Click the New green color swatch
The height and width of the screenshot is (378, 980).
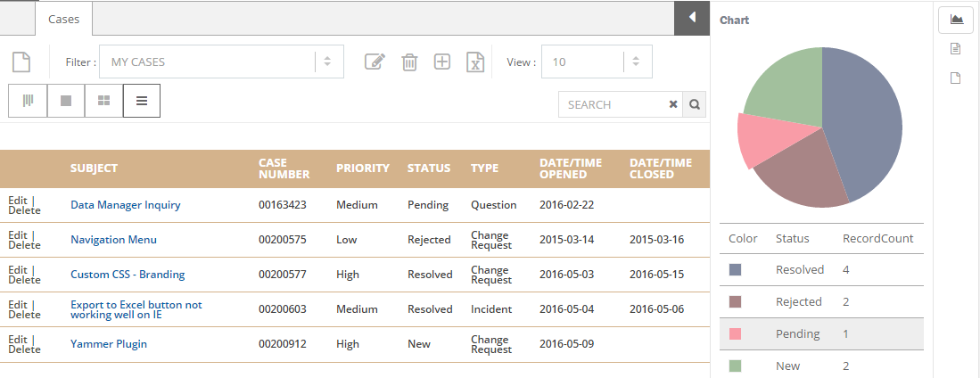point(735,366)
